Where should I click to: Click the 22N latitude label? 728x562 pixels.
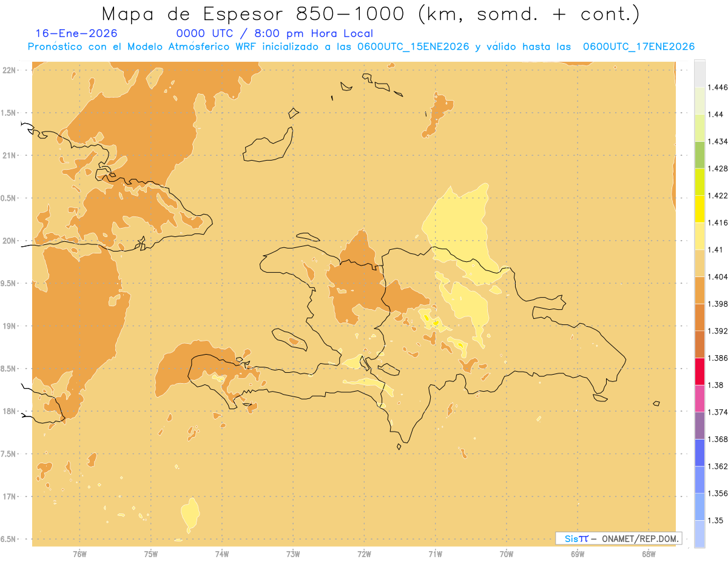pos(10,70)
